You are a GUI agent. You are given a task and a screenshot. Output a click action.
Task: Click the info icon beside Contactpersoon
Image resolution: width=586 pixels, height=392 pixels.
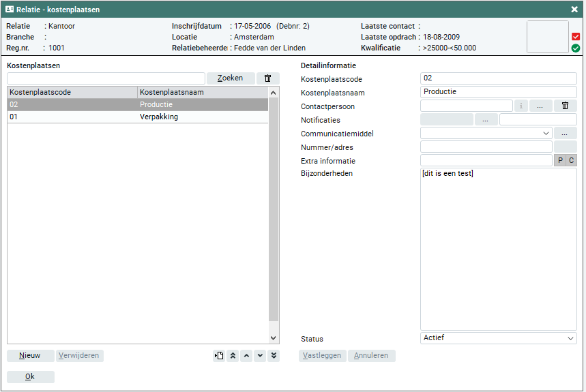coord(521,106)
